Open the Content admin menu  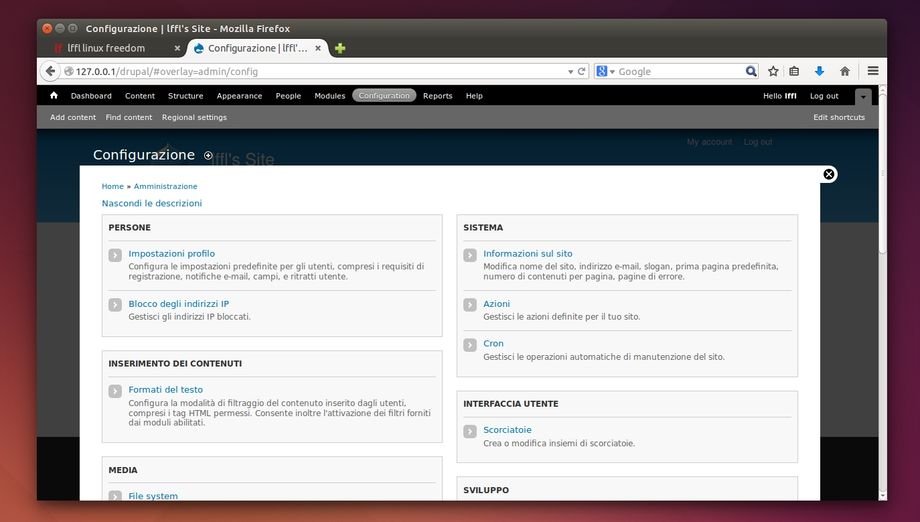point(140,96)
